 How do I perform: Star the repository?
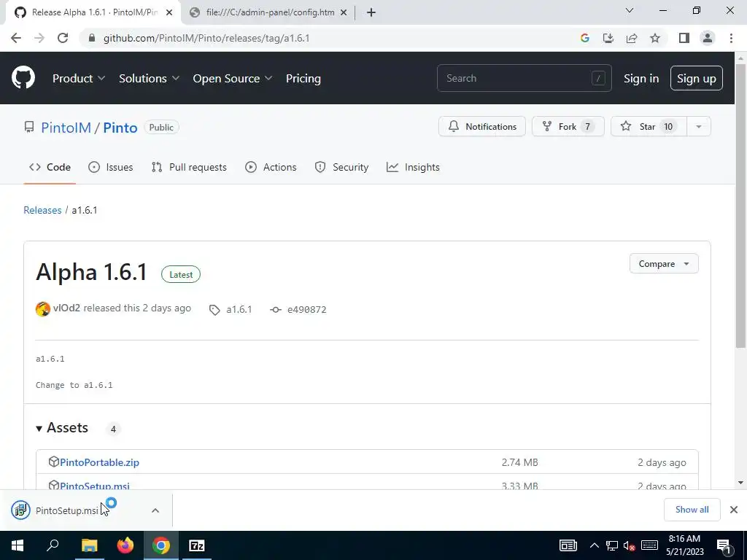click(x=649, y=126)
